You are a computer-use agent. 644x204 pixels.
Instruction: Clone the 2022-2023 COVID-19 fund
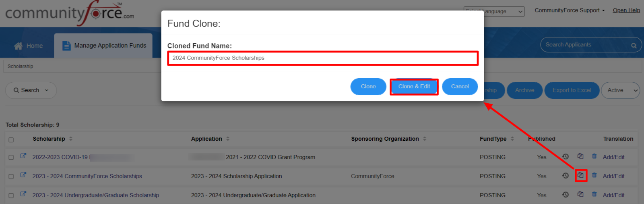[580, 156]
